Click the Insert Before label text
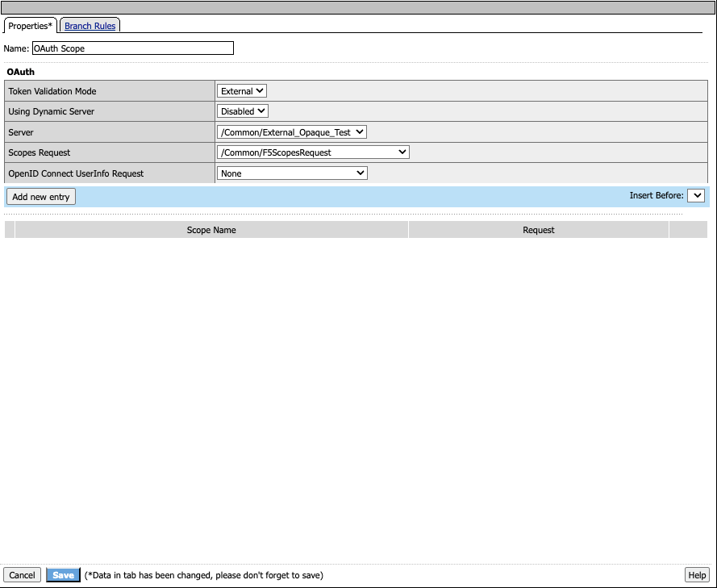The height and width of the screenshot is (588, 717). tap(656, 195)
